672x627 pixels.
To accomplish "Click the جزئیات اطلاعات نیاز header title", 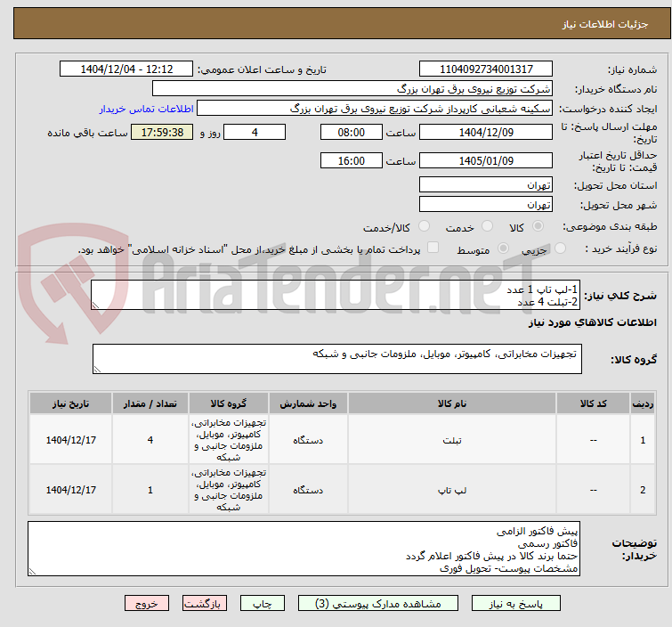I will pyautogui.click(x=605, y=24).
